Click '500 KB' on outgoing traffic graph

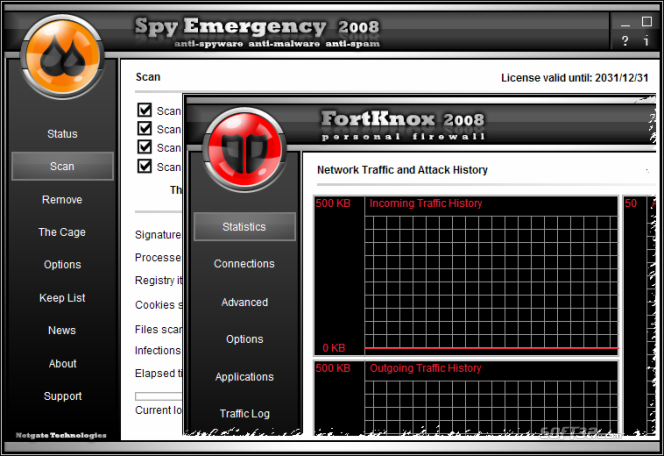(333, 368)
